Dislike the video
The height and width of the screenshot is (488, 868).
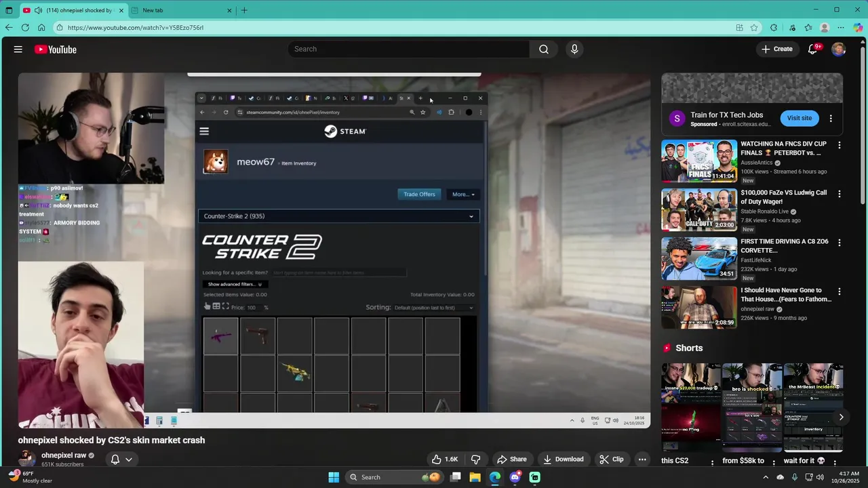point(475,459)
